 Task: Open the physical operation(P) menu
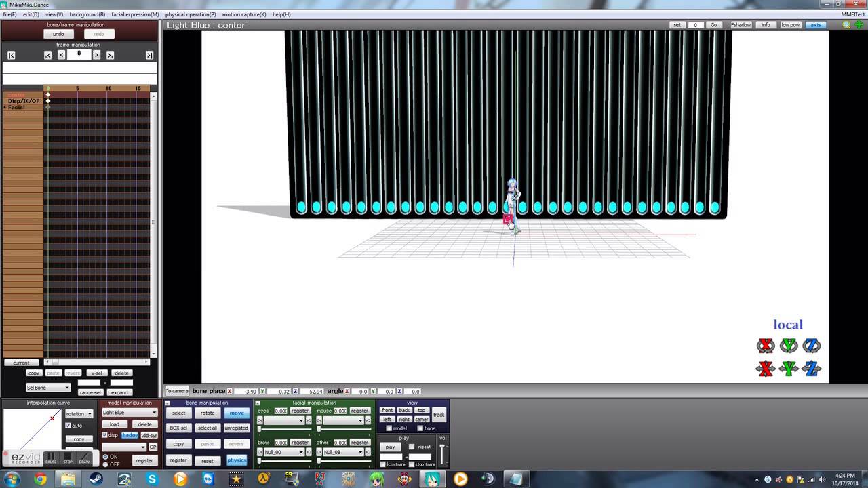pyautogui.click(x=191, y=14)
